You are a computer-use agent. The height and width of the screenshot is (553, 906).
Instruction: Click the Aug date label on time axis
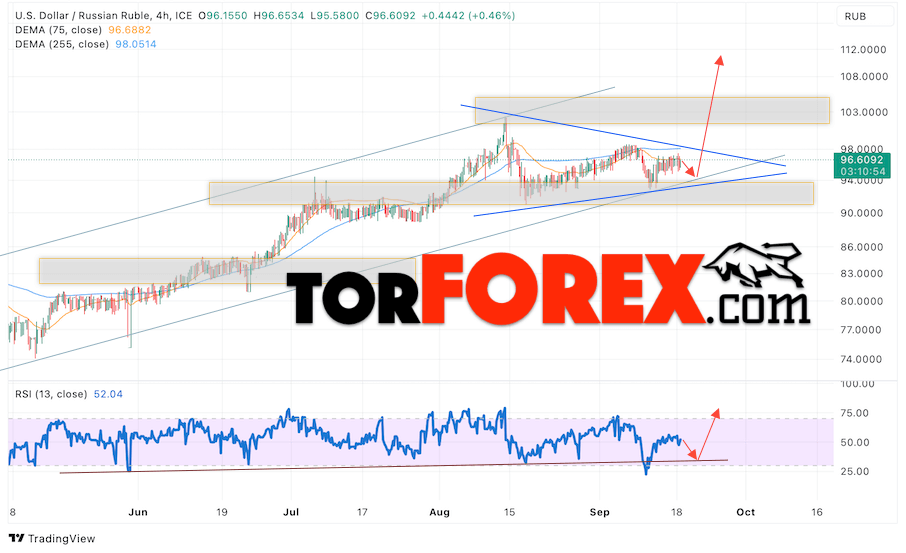pyautogui.click(x=440, y=512)
